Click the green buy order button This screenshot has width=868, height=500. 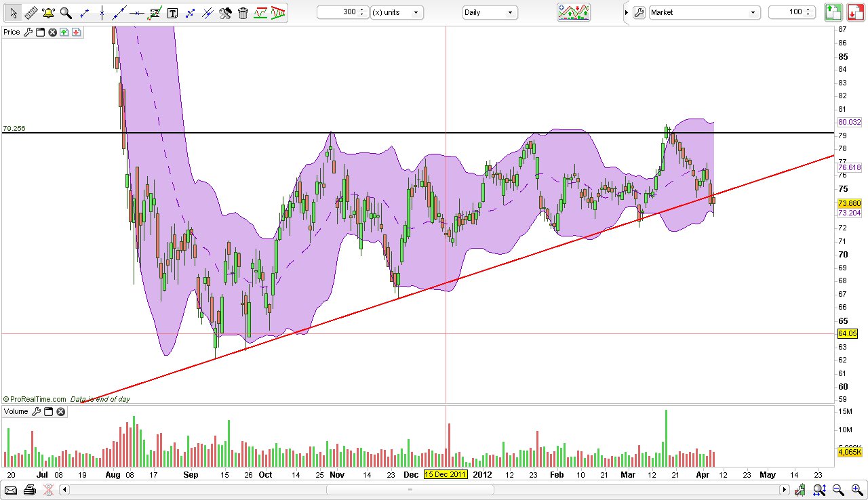point(833,12)
